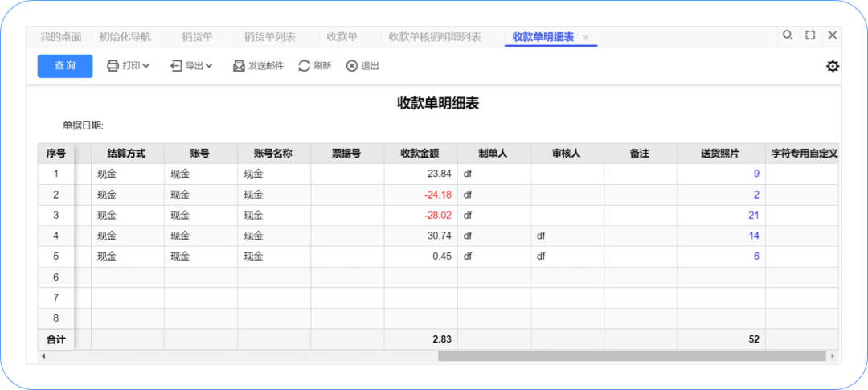Click the 发送邮件 envelope icon

pos(240,66)
